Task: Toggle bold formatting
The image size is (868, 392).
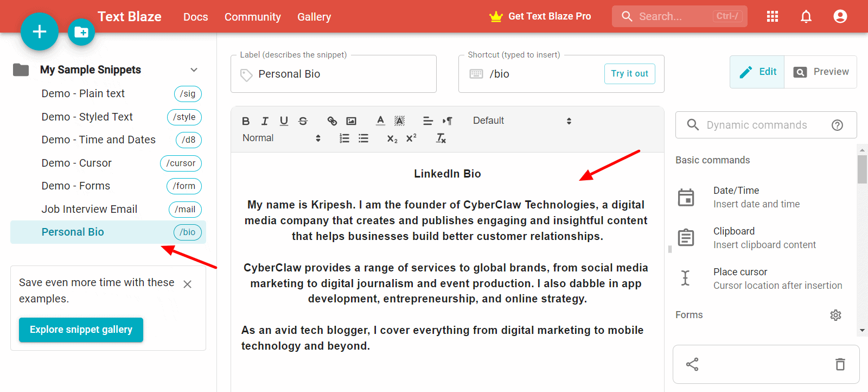Action: [246, 121]
